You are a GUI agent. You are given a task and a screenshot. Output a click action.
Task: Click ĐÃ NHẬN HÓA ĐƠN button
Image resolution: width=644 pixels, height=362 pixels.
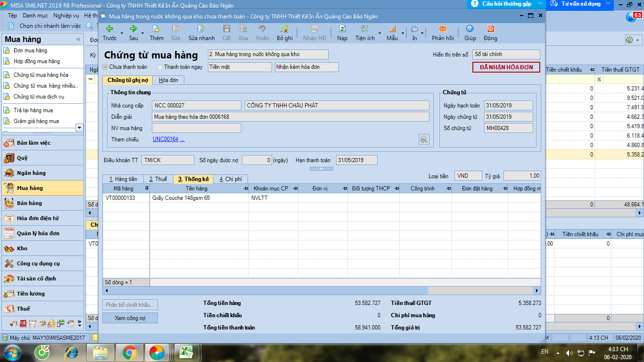point(506,67)
